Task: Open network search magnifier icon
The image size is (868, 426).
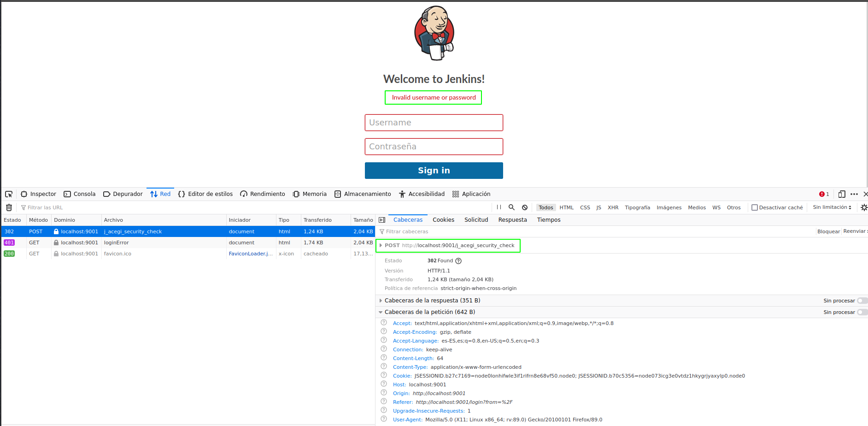Action: 511,207
